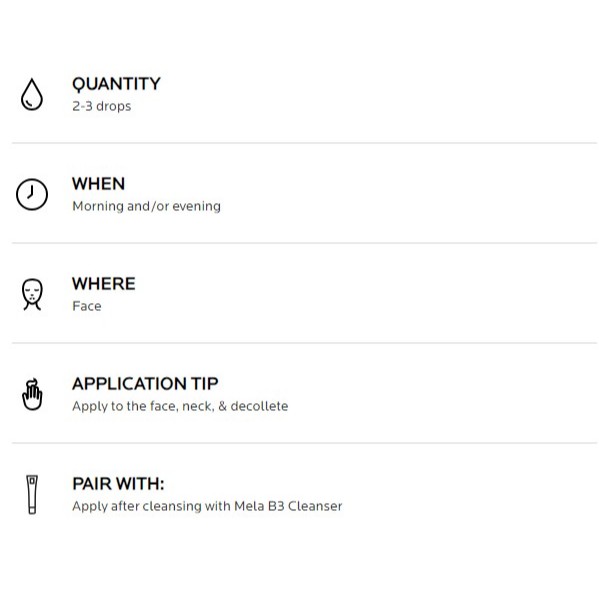Screen dimensions: 599x599
Task: Open the Mela B3 Cleanser mention
Action: [x=288, y=506]
